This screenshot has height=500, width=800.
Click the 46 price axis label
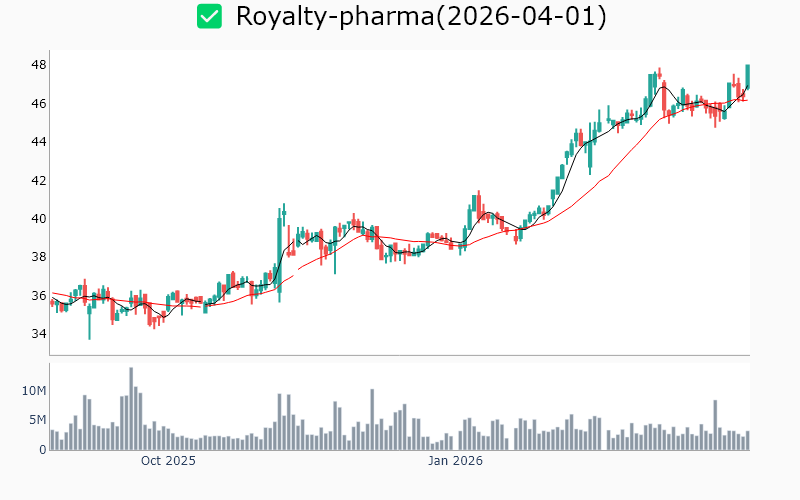39,104
